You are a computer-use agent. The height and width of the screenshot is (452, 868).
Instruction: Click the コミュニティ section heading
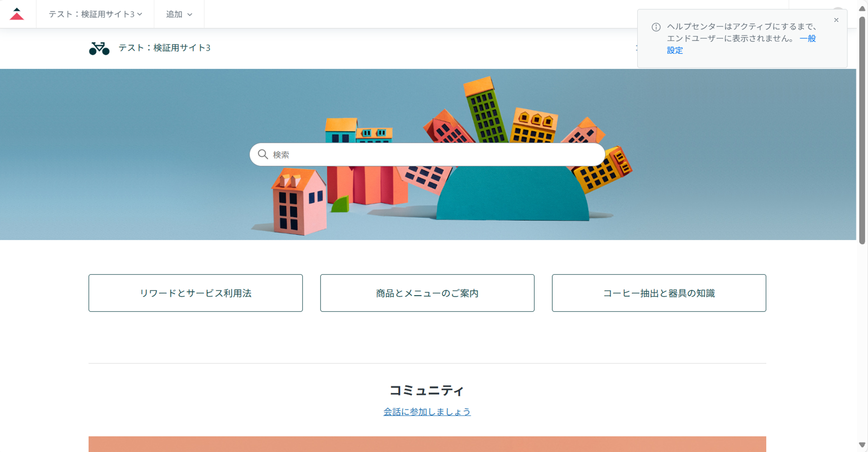(x=427, y=390)
